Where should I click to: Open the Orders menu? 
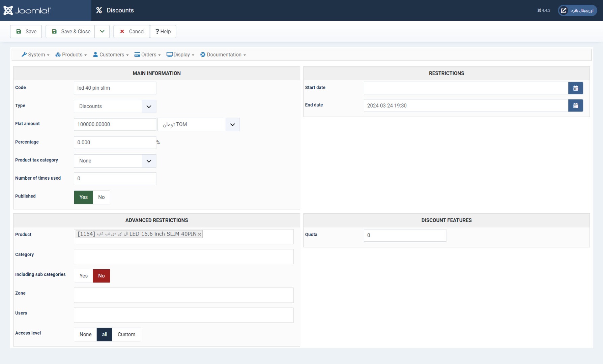tap(147, 55)
